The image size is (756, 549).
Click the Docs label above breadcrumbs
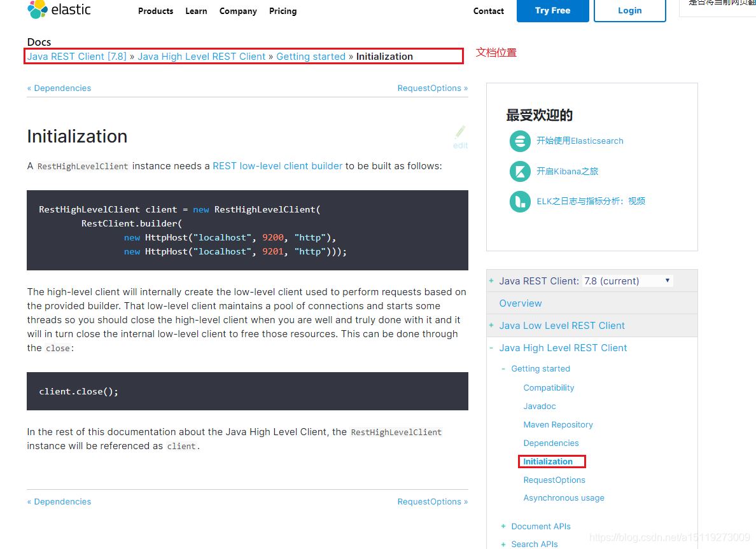39,42
